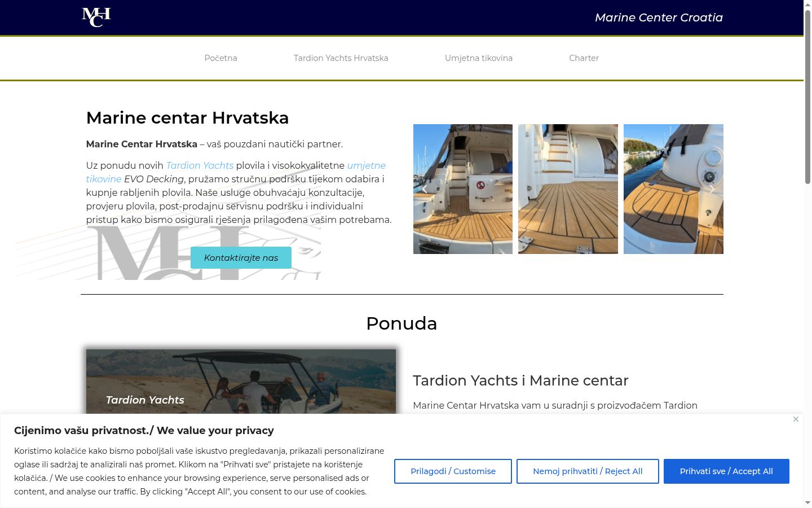Click the page vertical scrollbar thumb
This screenshot has height=508, width=812.
point(807,96)
